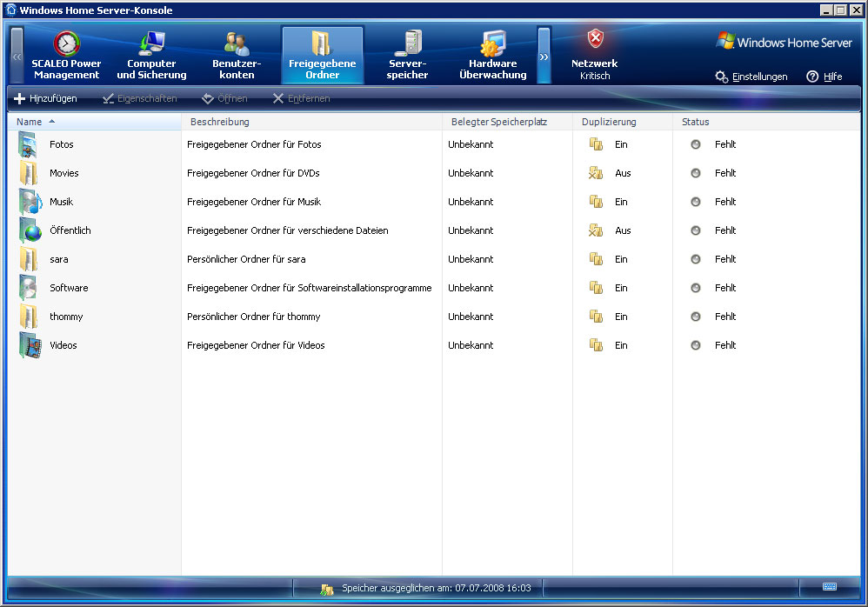Image resolution: width=868 pixels, height=607 pixels.
Task: Click the Netzwerk Kritisch shield icon
Action: point(595,39)
